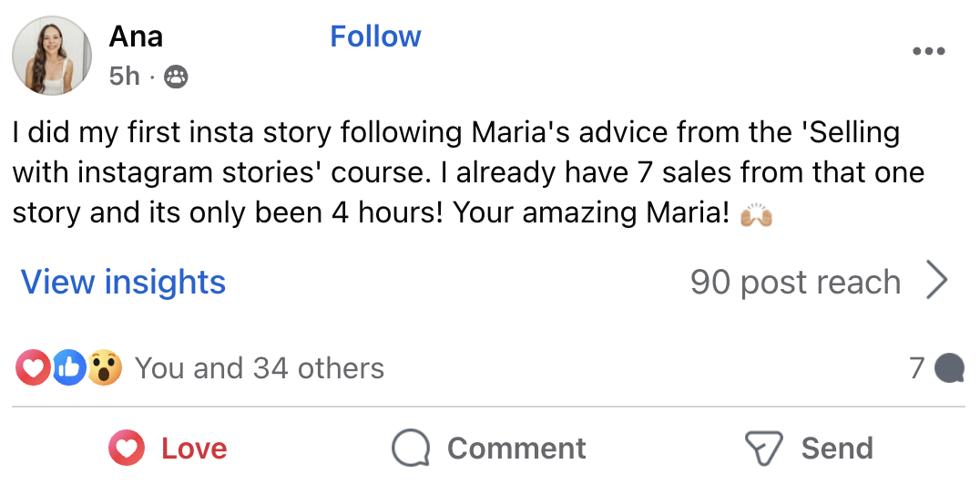The image size is (980, 485).
Task: Click the speech bubble Comment icon
Action: 411,449
